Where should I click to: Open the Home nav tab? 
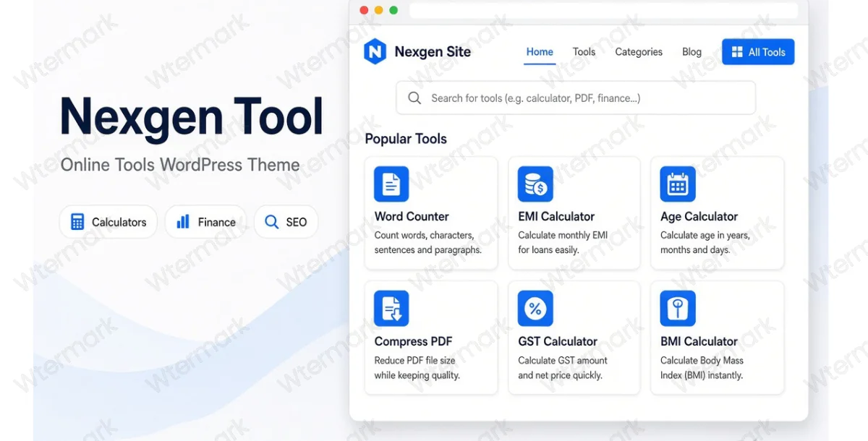(x=540, y=52)
